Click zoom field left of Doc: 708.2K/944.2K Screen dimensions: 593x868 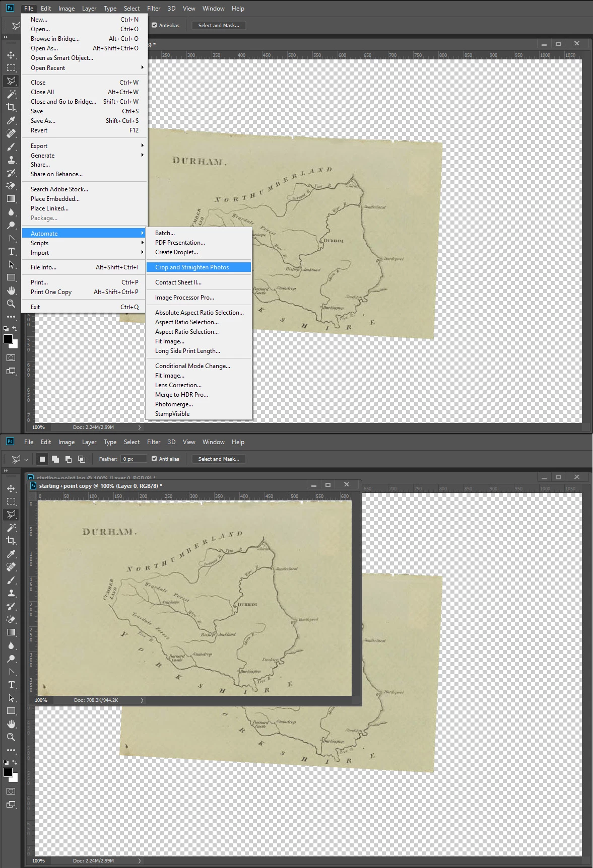(x=41, y=700)
